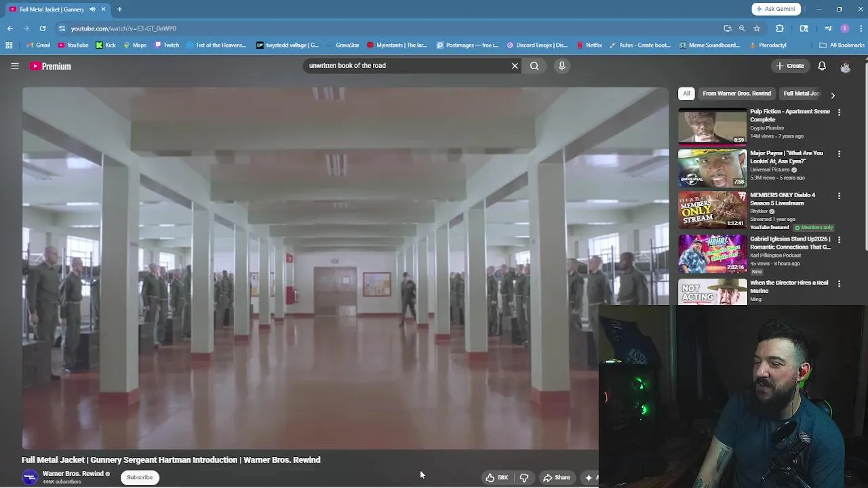
Task: Open Gmail bookmark
Action: pyautogui.click(x=39, y=45)
